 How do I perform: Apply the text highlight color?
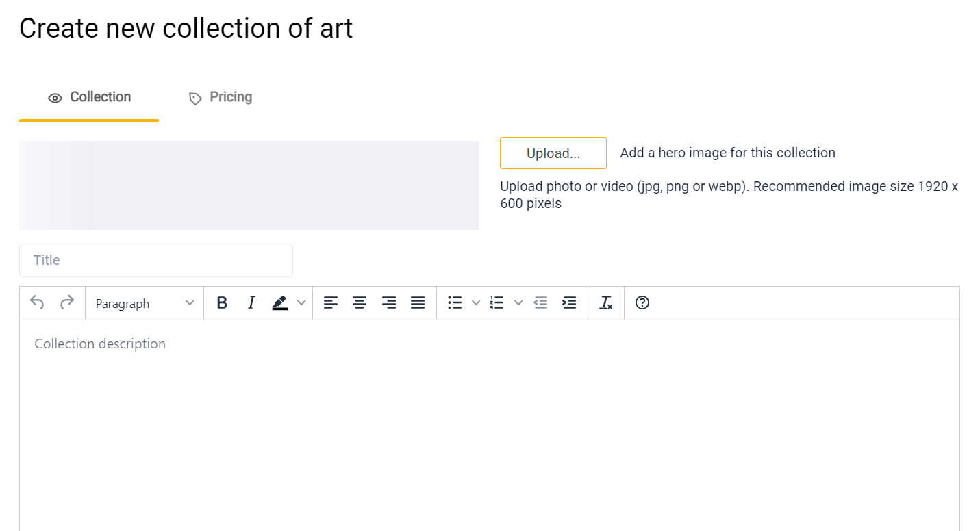click(279, 302)
